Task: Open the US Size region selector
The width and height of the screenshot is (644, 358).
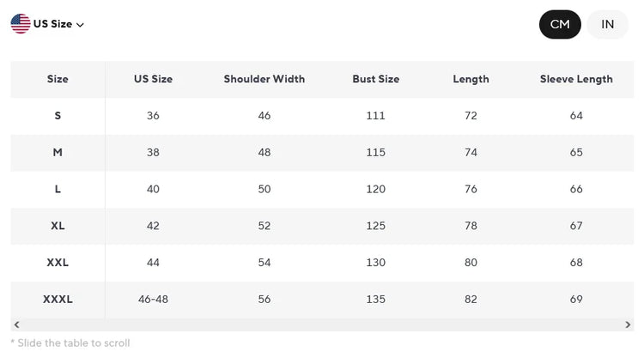Action: coord(47,24)
